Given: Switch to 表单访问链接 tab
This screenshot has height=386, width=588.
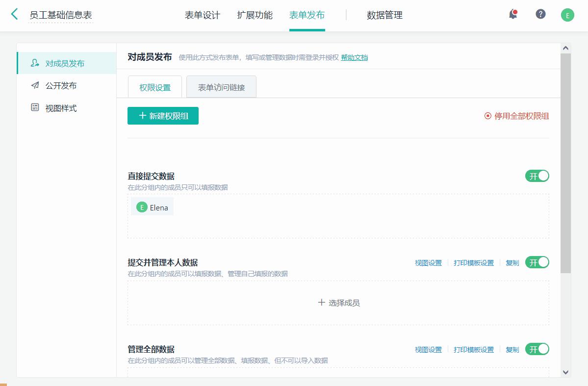Looking at the screenshot, I should (221, 86).
